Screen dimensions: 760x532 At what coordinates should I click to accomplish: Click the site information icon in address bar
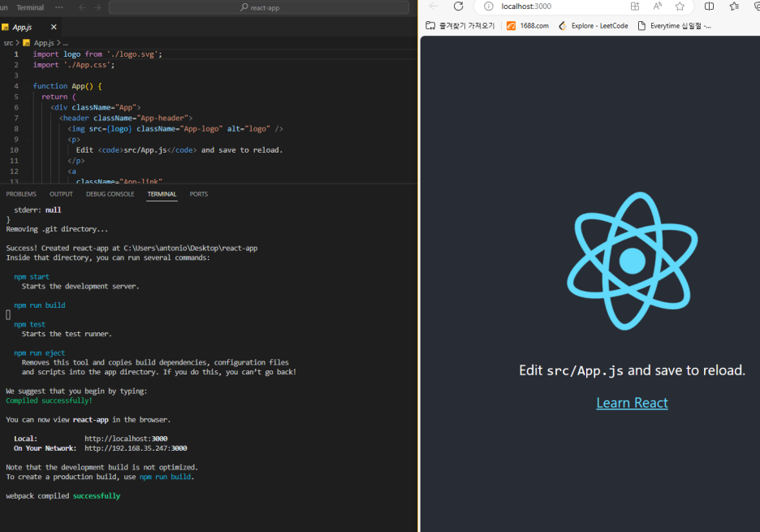489,6
